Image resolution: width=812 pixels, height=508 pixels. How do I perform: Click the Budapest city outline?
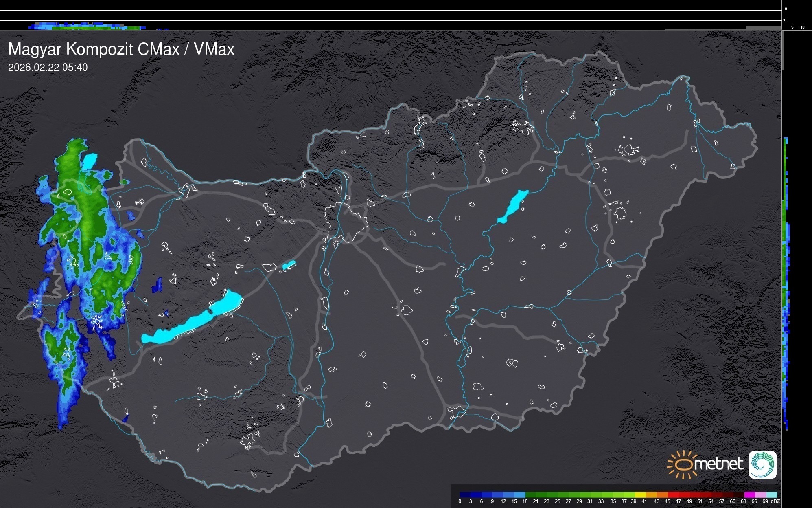346,222
